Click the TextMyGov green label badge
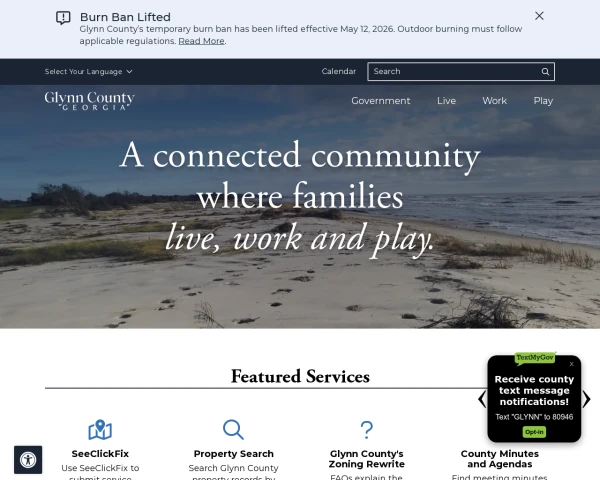 coord(535,358)
